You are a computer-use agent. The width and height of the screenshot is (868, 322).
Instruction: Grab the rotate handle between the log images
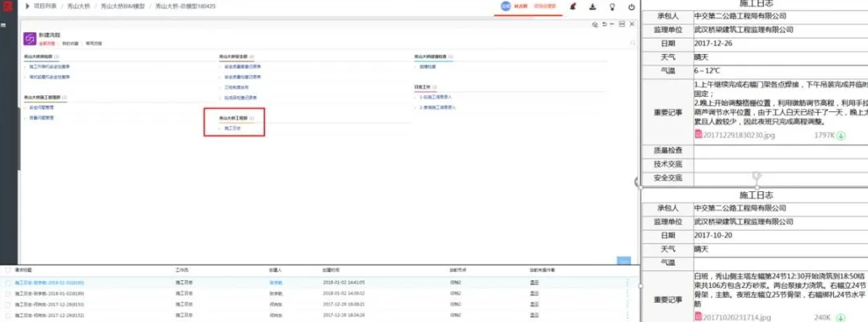tap(756, 176)
